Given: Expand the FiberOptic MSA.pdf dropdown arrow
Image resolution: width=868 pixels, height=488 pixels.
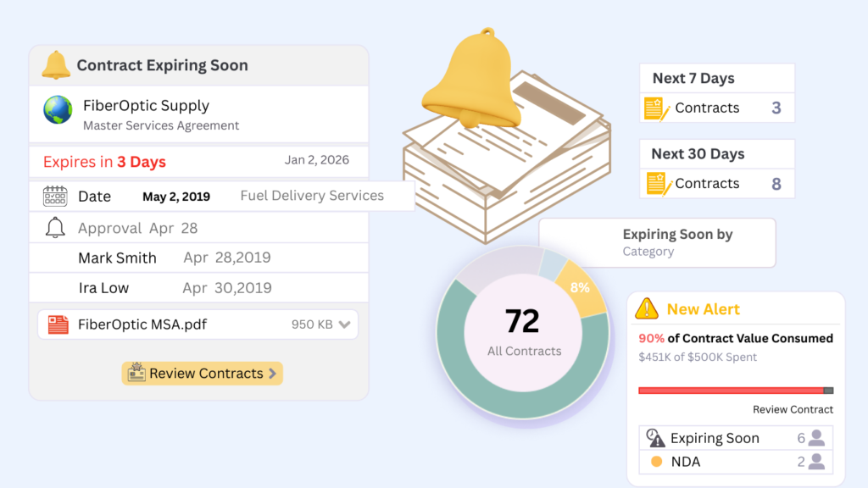Looking at the screenshot, I should [344, 324].
